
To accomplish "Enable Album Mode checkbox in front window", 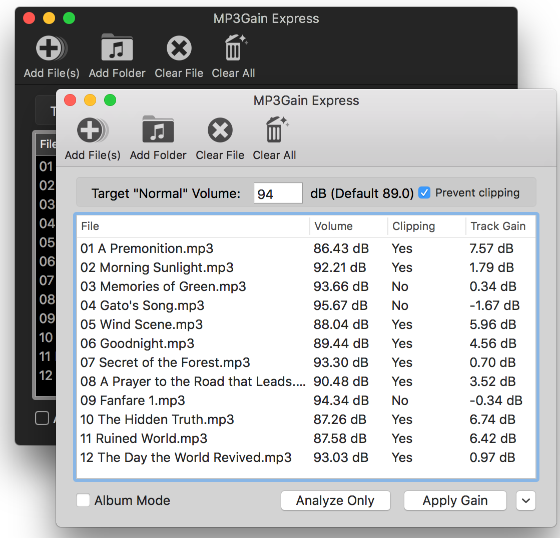I will [x=83, y=500].
